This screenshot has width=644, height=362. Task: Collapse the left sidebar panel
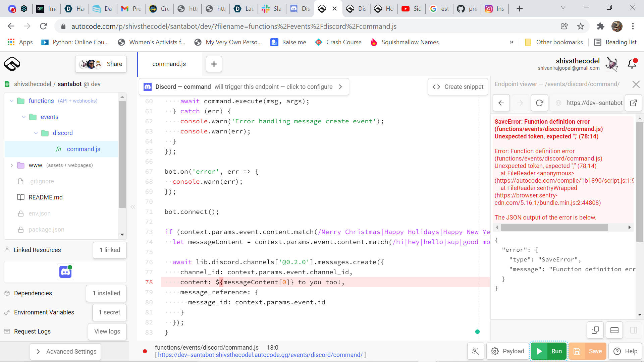pos(133,207)
